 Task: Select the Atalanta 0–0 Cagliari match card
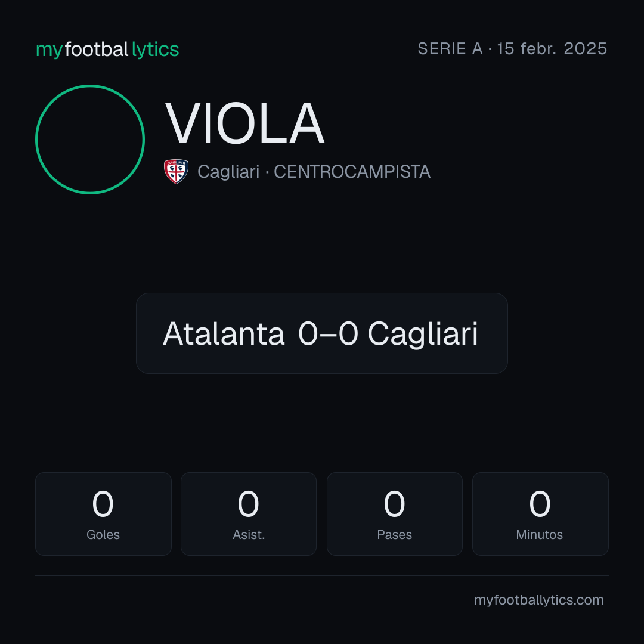[322, 333]
